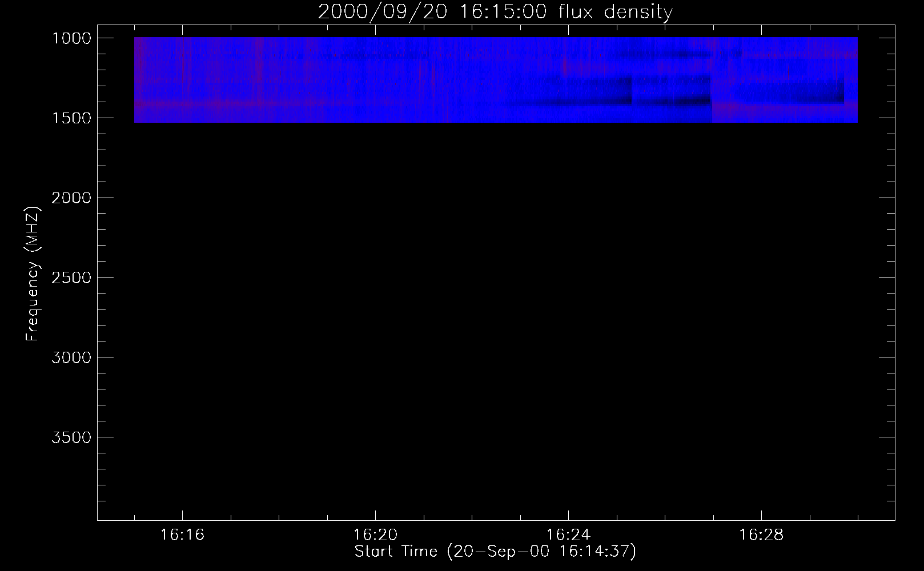Click the 1500 frequency tick label

tap(71, 118)
